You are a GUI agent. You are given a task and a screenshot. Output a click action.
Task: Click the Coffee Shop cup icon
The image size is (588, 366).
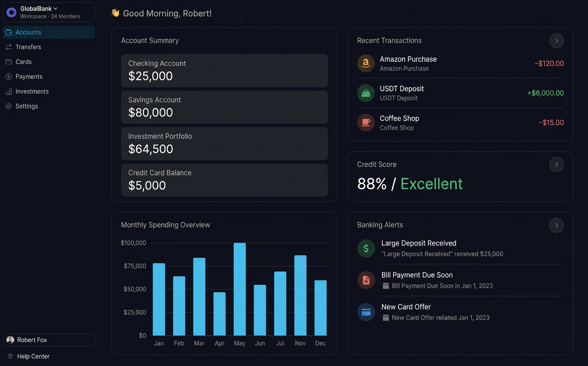tap(366, 123)
